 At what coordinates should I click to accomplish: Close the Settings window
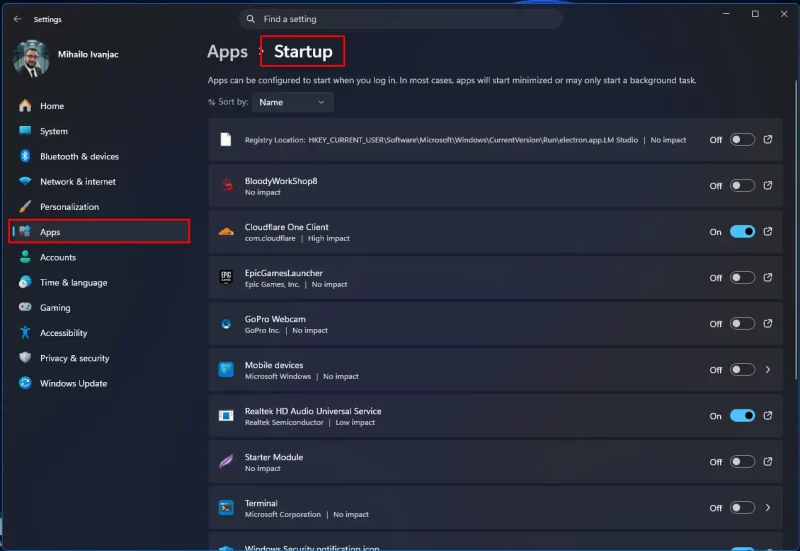point(784,14)
